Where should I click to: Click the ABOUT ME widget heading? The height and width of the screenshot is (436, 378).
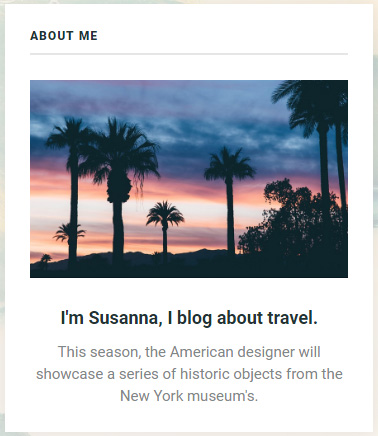pyautogui.click(x=64, y=36)
